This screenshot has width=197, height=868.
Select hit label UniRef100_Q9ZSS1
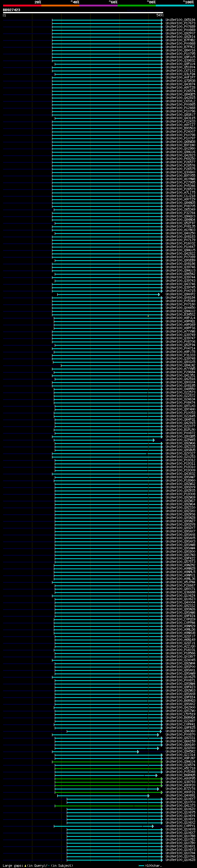pyautogui.click(x=180, y=738)
